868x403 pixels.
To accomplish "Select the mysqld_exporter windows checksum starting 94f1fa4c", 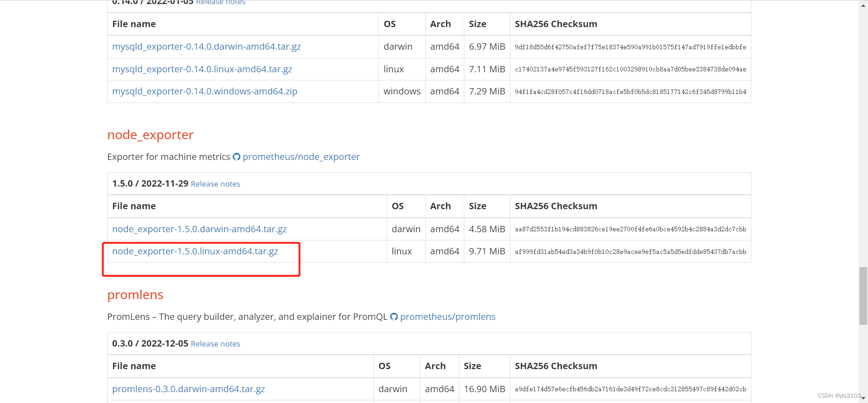I will point(630,92).
